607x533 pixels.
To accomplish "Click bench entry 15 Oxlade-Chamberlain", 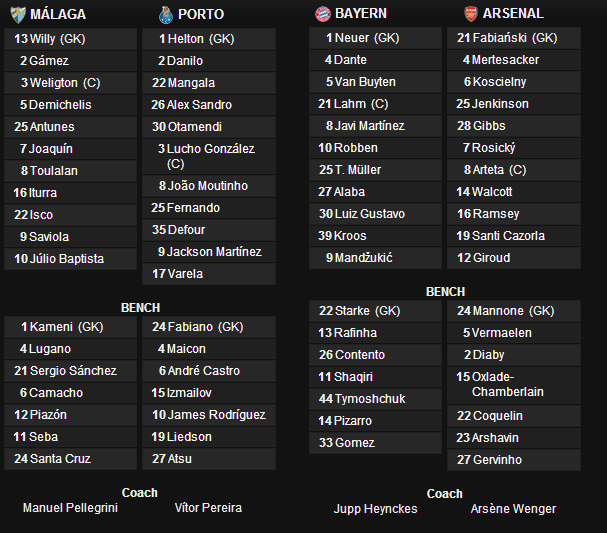I will [x=514, y=385].
